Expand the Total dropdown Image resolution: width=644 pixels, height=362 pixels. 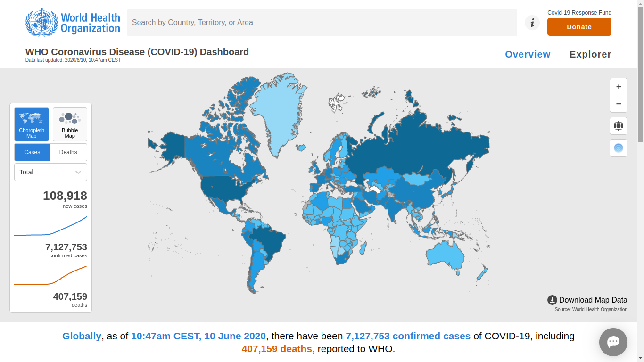50,172
